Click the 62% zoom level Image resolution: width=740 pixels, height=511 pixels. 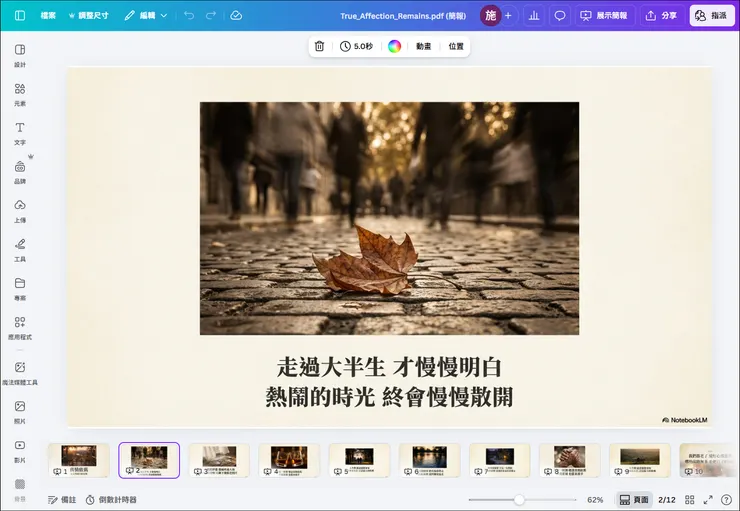[x=595, y=500]
